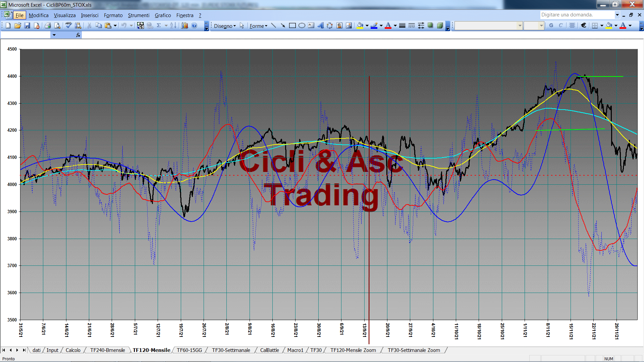Click the Undo arrow icon

click(x=124, y=25)
